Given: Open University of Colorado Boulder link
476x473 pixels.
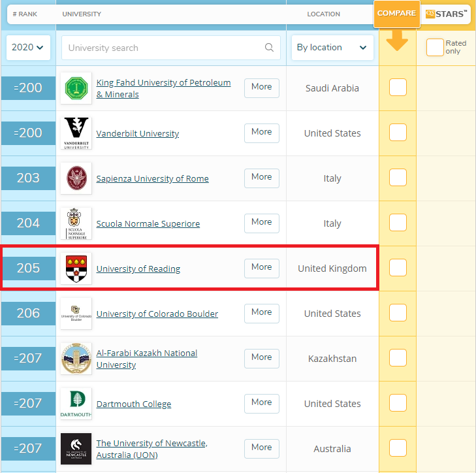Looking at the screenshot, I should [x=157, y=314].
